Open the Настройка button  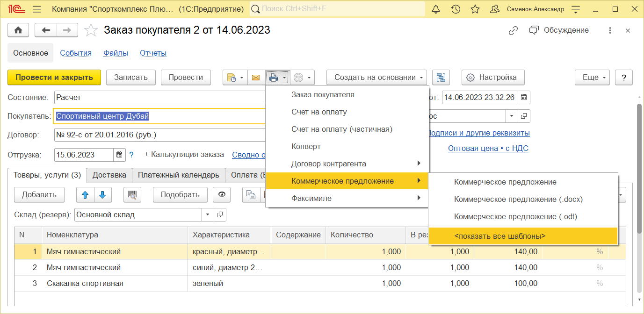click(493, 78)
